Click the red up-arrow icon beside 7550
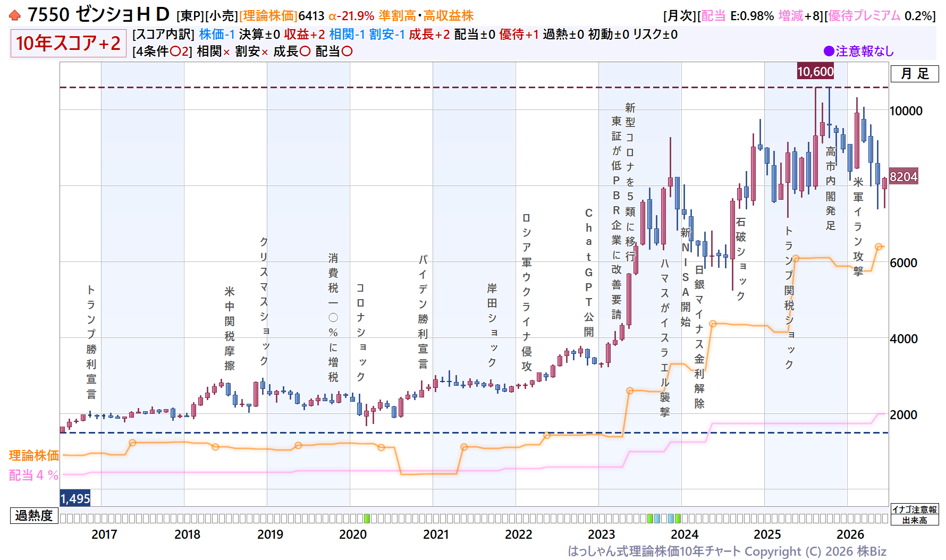 pos(15,15)
